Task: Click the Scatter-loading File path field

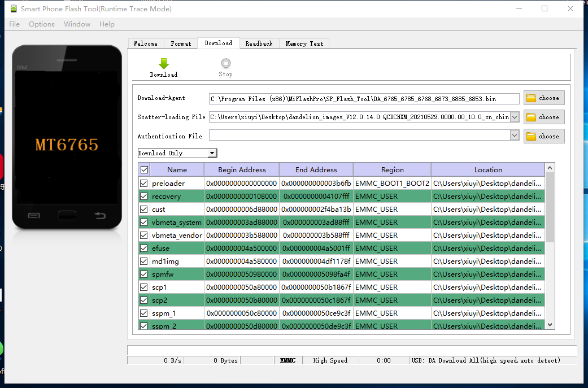Action: (x=359, y=117)
